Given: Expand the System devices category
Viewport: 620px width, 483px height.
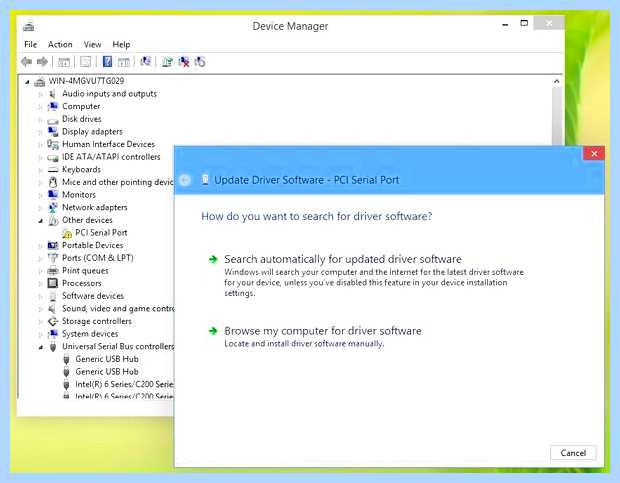Looking at the screenshot, I should click(40, 334).
